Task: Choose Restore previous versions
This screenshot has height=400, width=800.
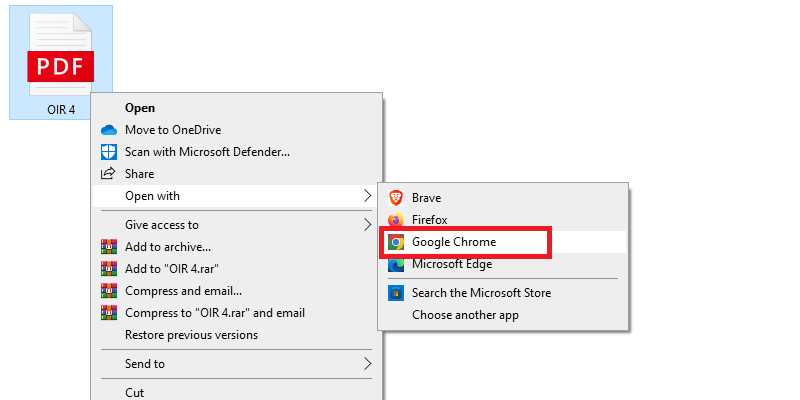Action: click(x=191, y=335)
